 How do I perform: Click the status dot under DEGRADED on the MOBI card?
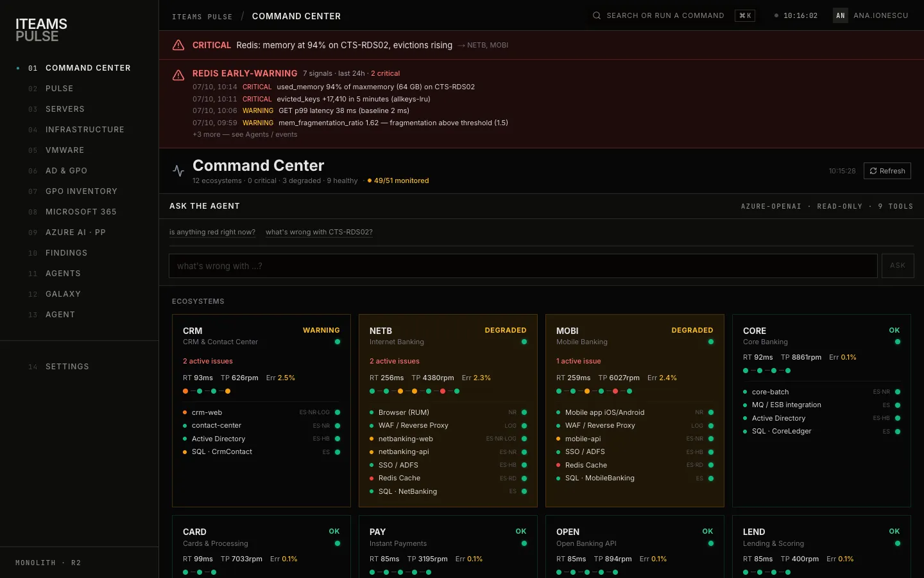711,342
